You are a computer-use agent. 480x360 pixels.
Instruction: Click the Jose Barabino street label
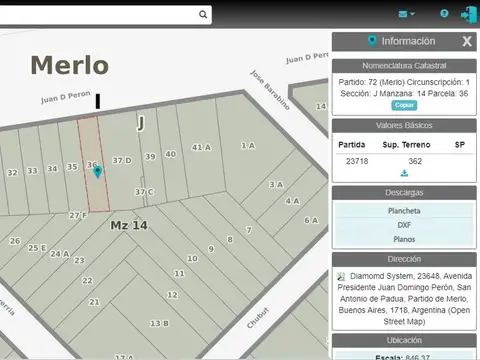coord(270,90)
